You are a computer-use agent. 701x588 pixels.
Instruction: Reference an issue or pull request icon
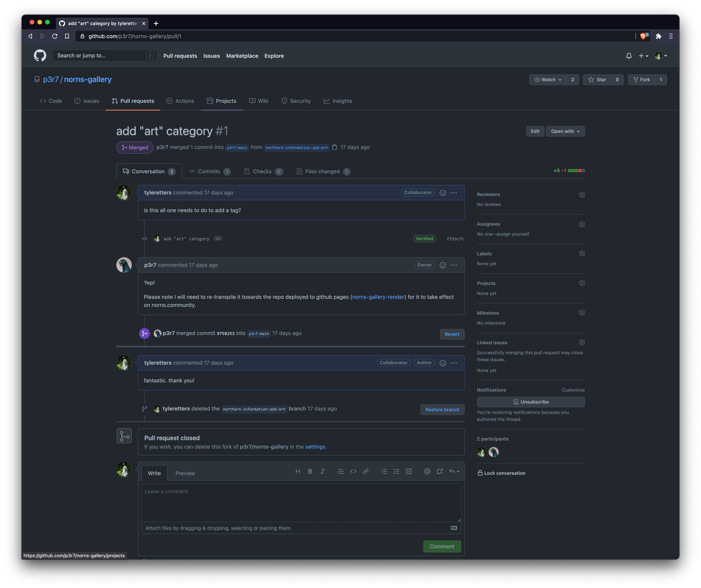pyautogui.click(x=440, y=471)
